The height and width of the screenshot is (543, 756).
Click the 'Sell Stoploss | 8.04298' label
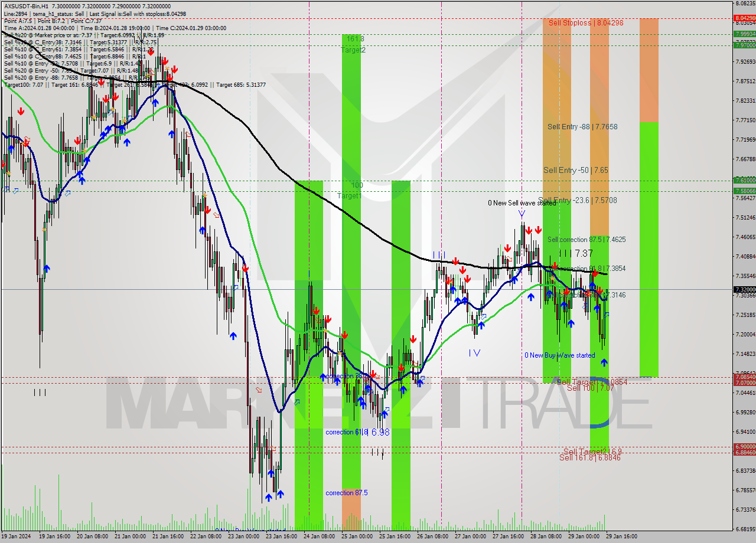click(x=586, y=22)
